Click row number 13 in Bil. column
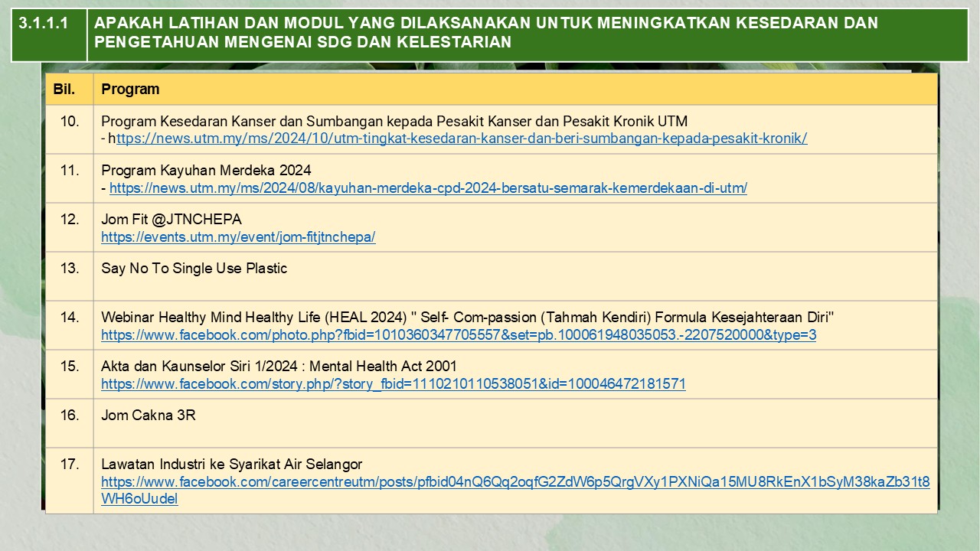Screen dimensions: 980x551 point(70,268)
